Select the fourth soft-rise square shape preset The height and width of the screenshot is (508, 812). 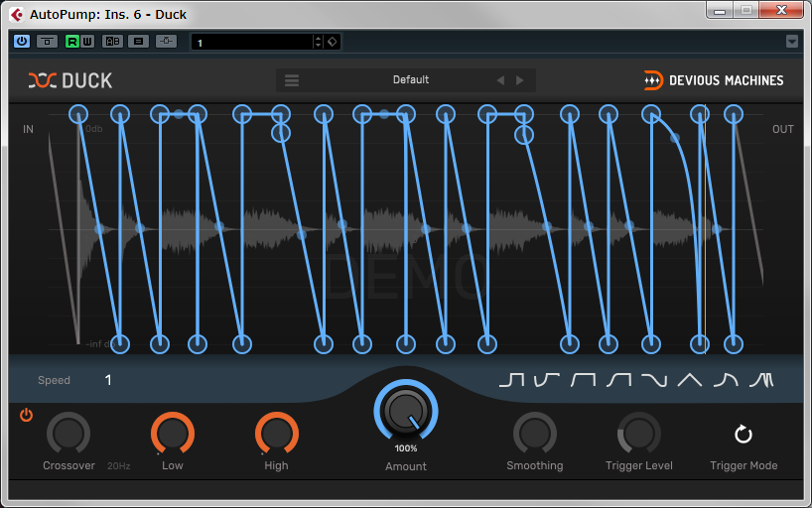tap(618, 380)
